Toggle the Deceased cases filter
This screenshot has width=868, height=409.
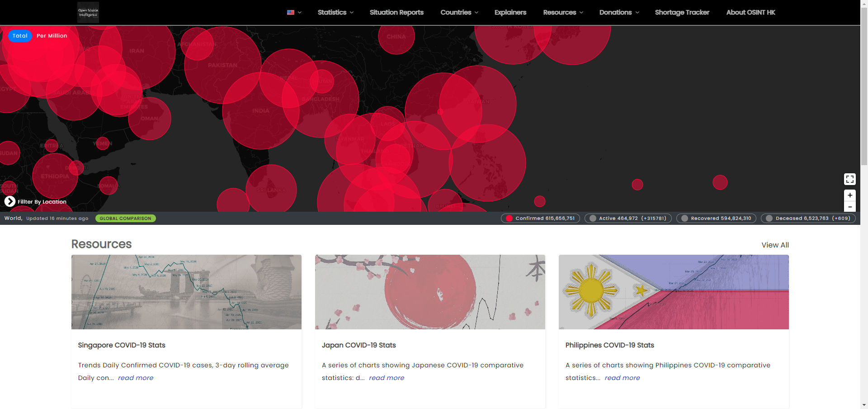point(808,219)
